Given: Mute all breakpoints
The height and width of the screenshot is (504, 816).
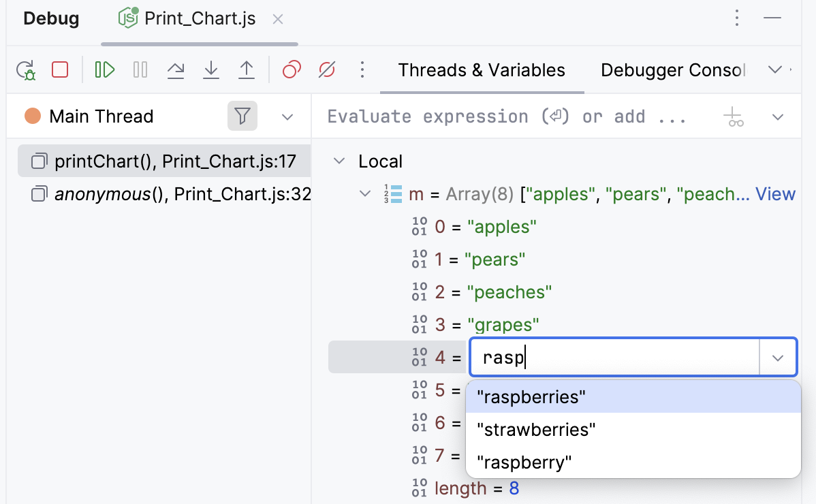Looking at the screenshot, I should tap(326, 69).
